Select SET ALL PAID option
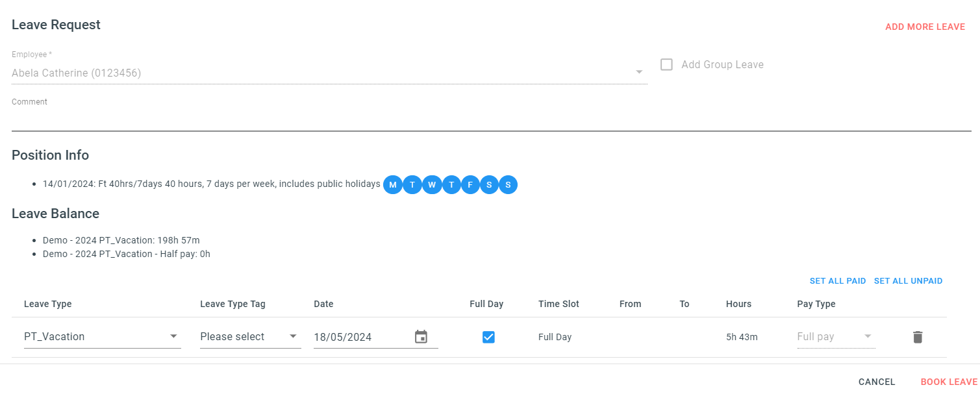The height and width of the screenshot is (396, 980). point(838,280)
